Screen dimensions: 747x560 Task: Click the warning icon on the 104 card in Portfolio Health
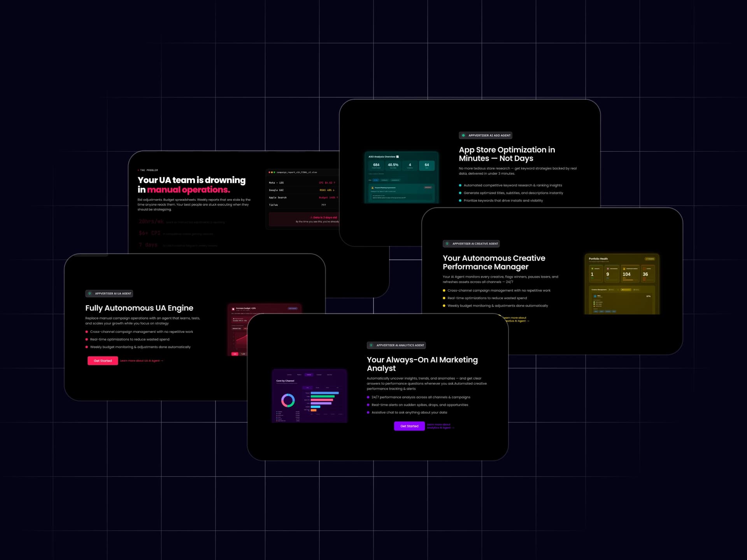[x=624, y=269]
